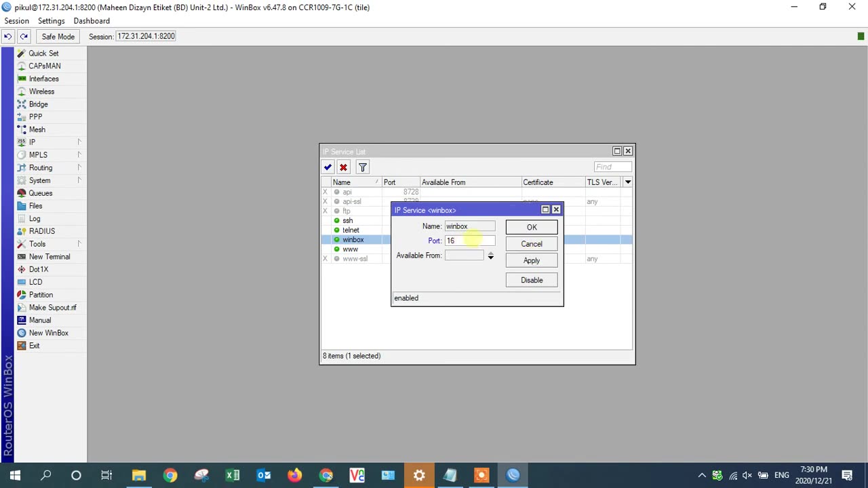Click OK in IP Service dialog
868x488 pixels.
(x=532, y=227)
